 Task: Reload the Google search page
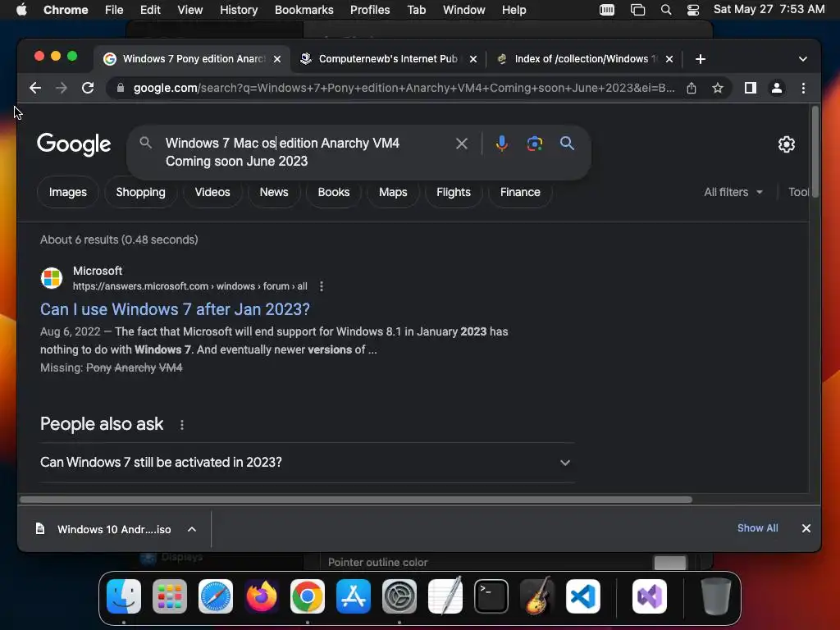[x=88, y=88]
